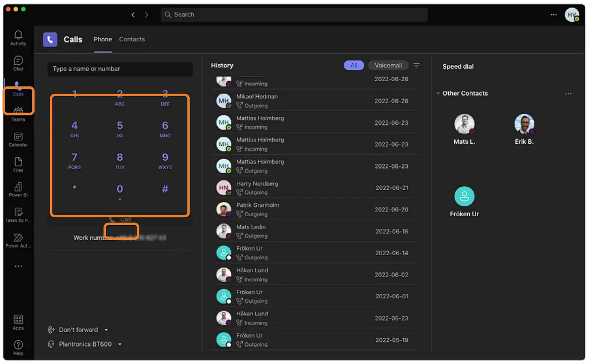The height and width of the screenshot is (364, 589).
Task: Dial 5 JKL on the keypad
Action: click(120, 129)
